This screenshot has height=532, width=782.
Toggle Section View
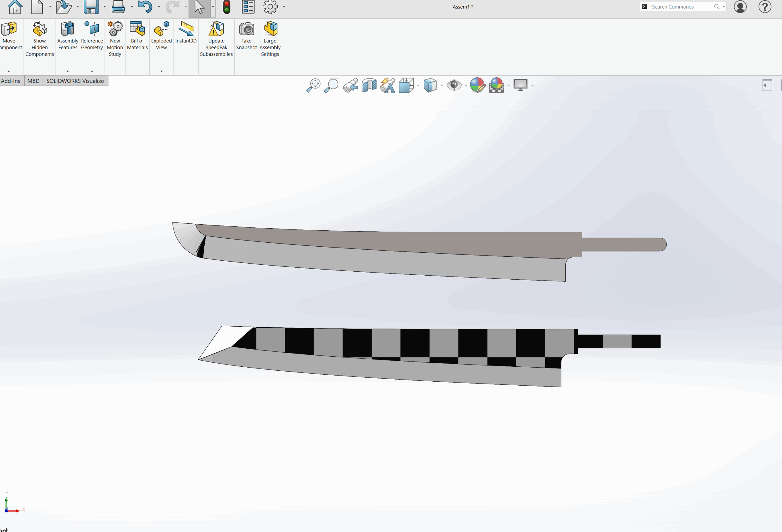click(x=369, y=85)
